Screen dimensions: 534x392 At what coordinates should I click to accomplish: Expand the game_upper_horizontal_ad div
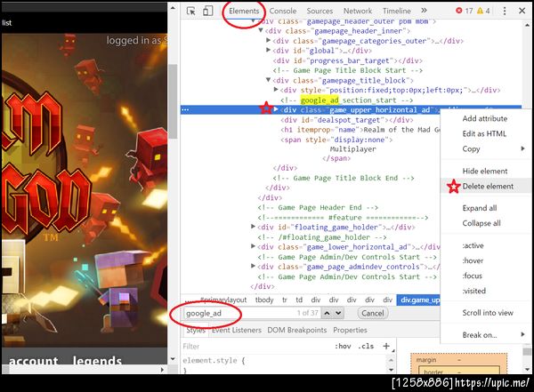pyautogui.click(x=276, y=109)
